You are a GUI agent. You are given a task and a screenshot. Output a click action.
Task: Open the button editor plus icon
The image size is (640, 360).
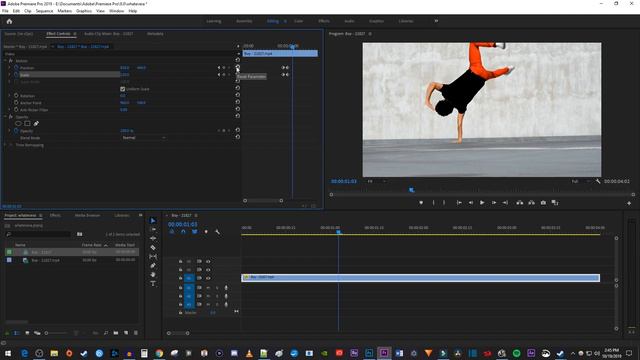click(629, 203)
